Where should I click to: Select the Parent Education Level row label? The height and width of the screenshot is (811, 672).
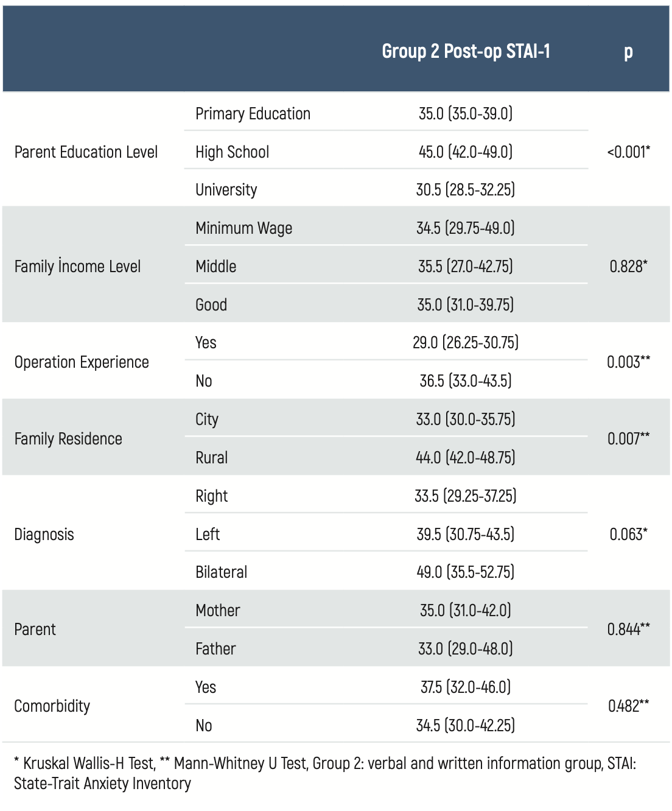(86, 152)
